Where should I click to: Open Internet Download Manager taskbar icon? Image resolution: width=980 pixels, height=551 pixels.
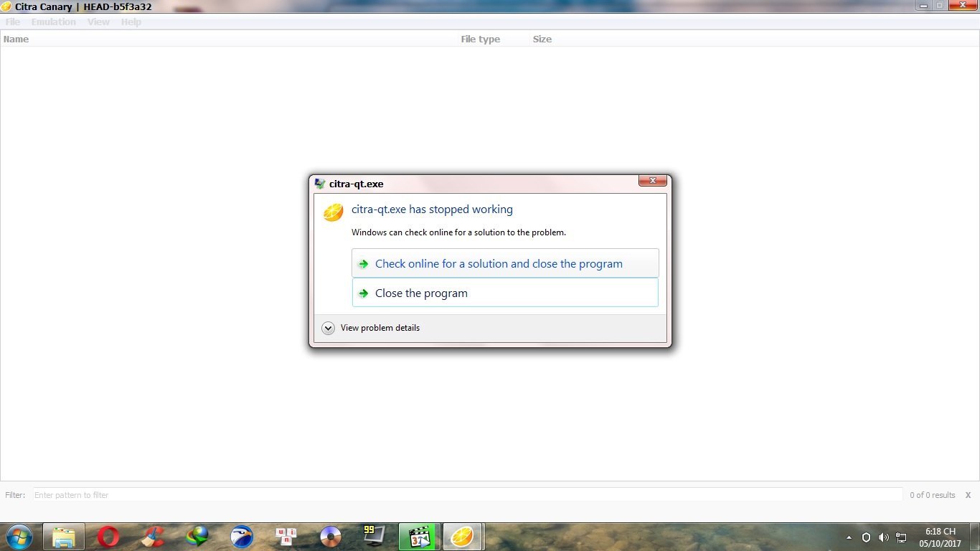tap(197, 537)
